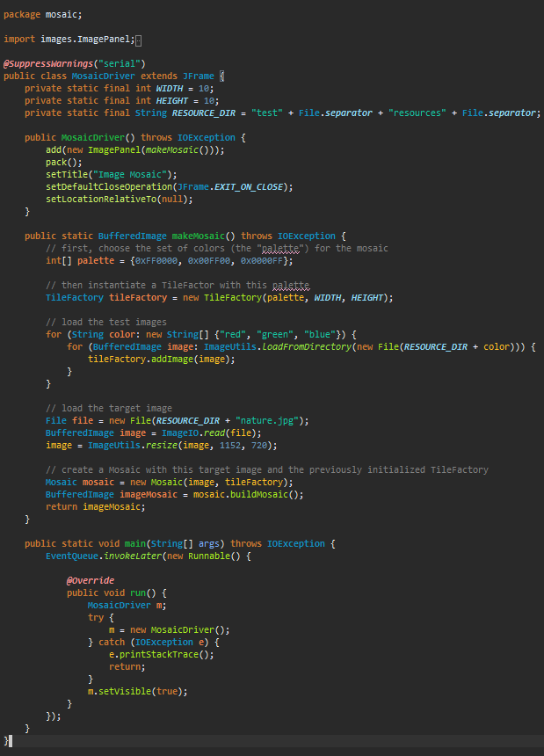Click the addImage method call
Image resolution: width=544 pixels, height=756 pixels.
[x=172, y=360]
